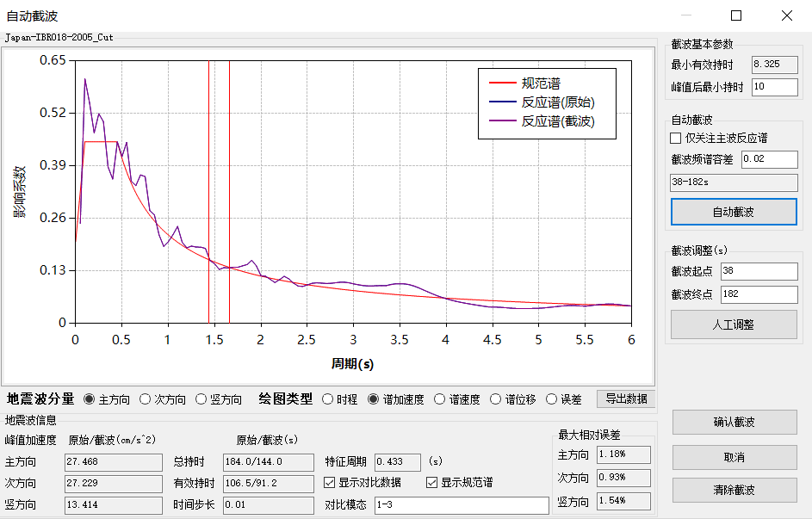Image resolution: width=812 pixels, height=519 pixels.
Task: Click the 导出数据 button
Action: point(626,399)
